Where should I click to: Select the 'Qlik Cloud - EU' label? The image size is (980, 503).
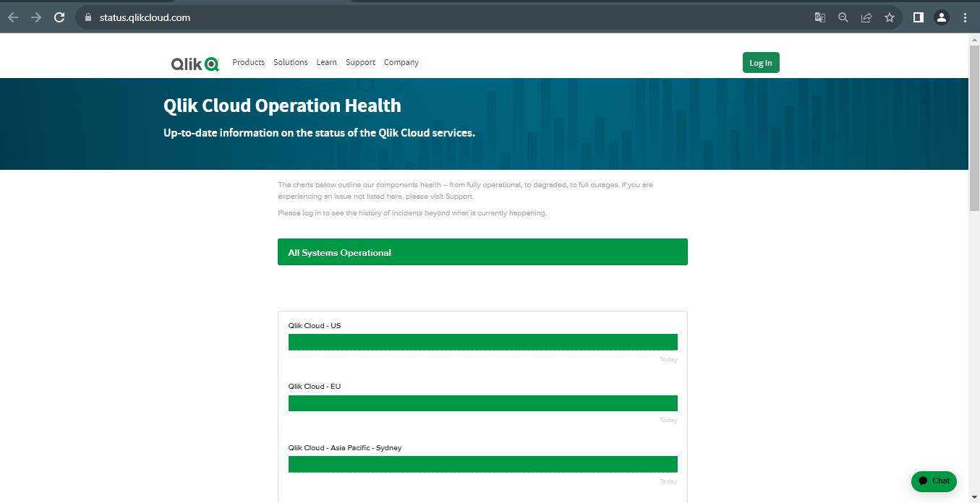[315, 387]
